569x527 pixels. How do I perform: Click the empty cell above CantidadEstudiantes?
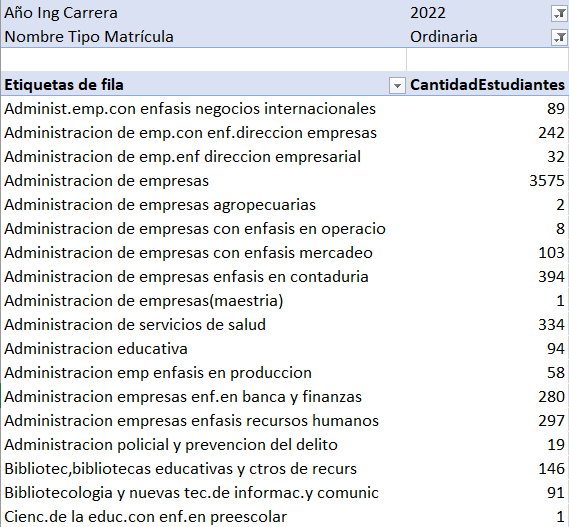pyautogui.click(x=487, y=60)
